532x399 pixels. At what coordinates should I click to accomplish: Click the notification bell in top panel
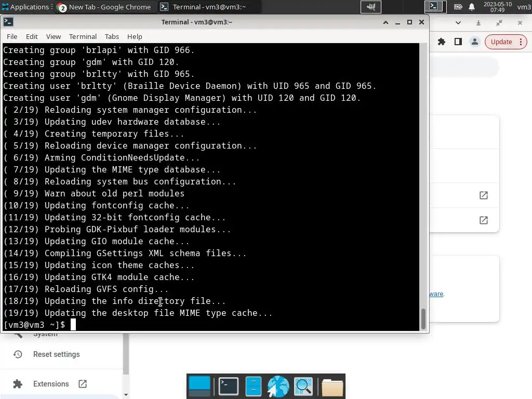tap(472, 7)
